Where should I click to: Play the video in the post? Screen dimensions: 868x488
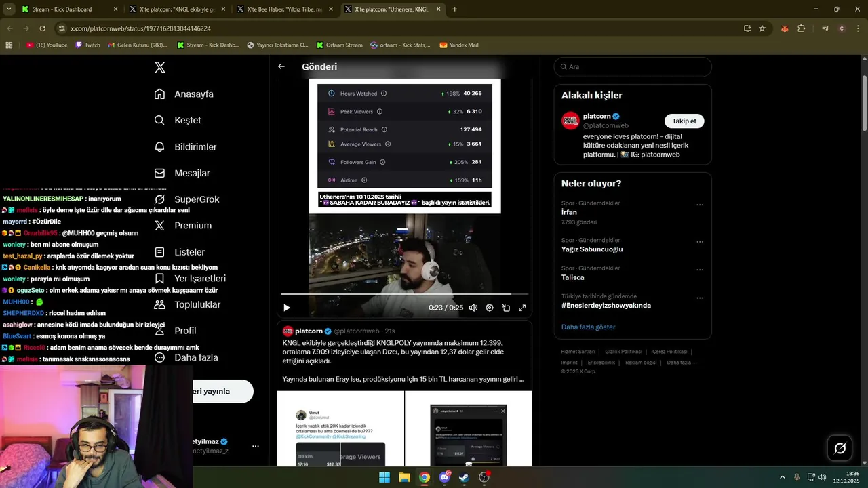coord(287,308)
